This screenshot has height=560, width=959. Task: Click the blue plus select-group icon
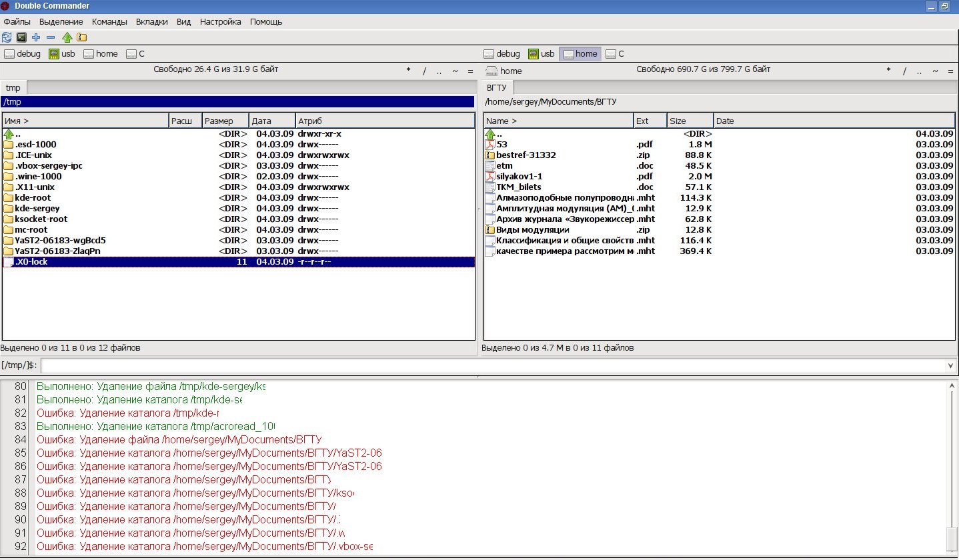pos(36,37)
